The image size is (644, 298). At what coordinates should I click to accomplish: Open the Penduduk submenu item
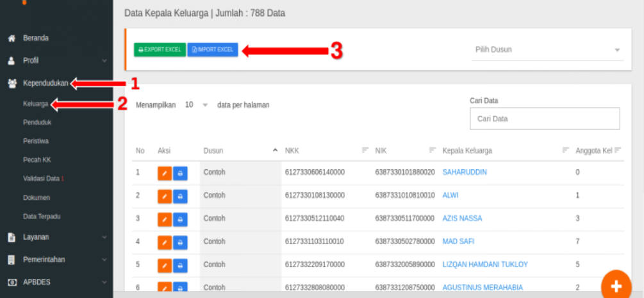point(37,122)
